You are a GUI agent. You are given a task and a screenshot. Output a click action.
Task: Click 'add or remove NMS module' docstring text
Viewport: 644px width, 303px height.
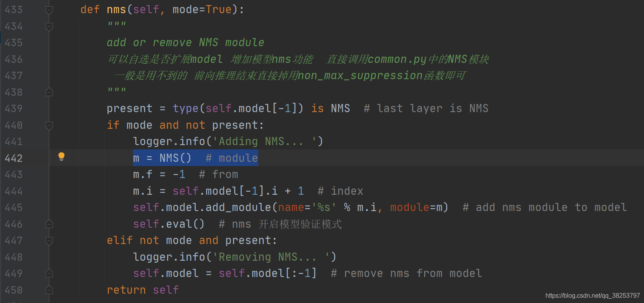coord(185,43)
